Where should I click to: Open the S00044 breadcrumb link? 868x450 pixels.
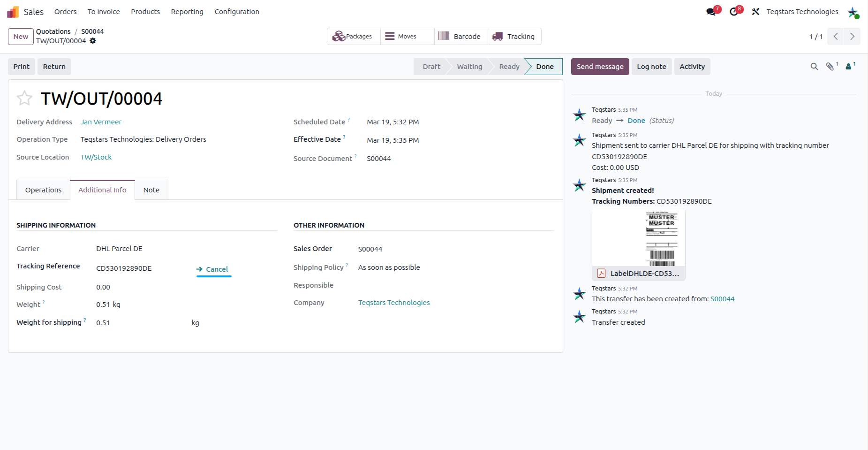point(92,31)
